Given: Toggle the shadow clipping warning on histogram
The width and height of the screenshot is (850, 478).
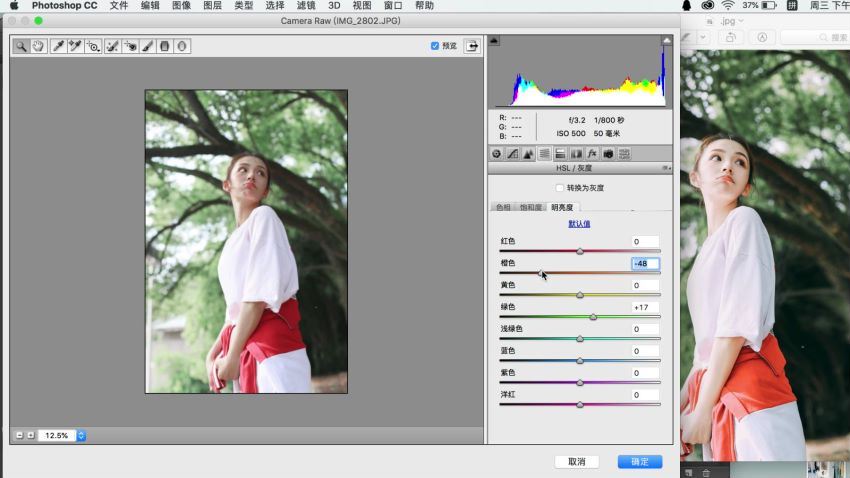Looking at the screenshot, I should point(494,41).
